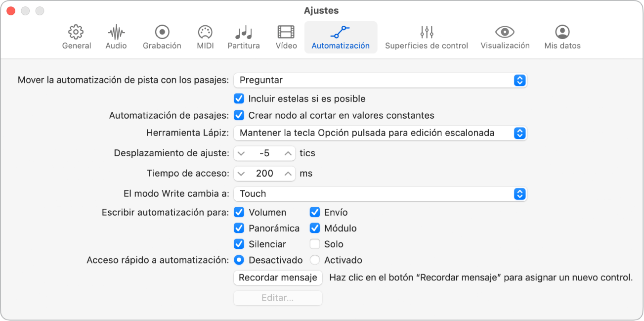The width and height of the screenshot is (644, 321).
Task: Open the Mover la automatización de pista dropdown
Action: click(380, 80)
